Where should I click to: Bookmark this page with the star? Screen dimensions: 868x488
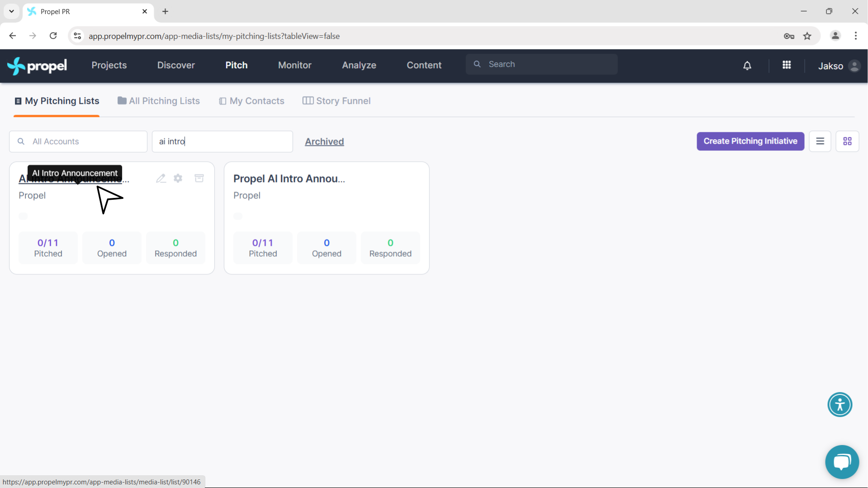point(807,36)
